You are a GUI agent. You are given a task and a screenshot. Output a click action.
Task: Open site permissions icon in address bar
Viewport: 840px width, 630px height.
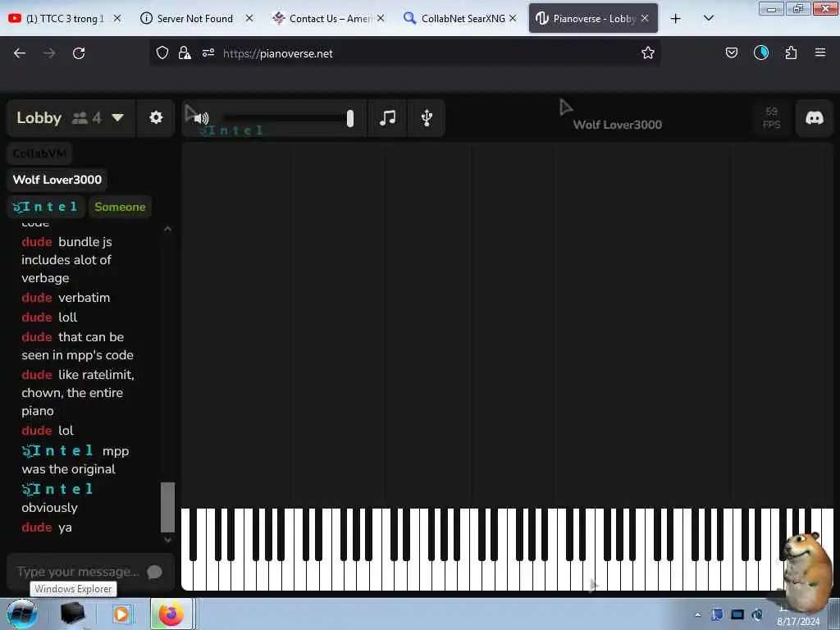tap(208, 53)
